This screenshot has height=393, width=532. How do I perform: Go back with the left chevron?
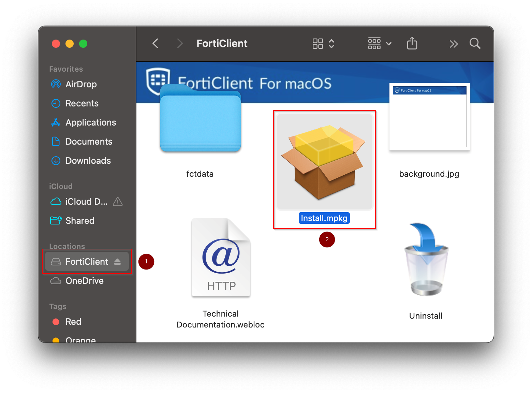pos(156,44)
